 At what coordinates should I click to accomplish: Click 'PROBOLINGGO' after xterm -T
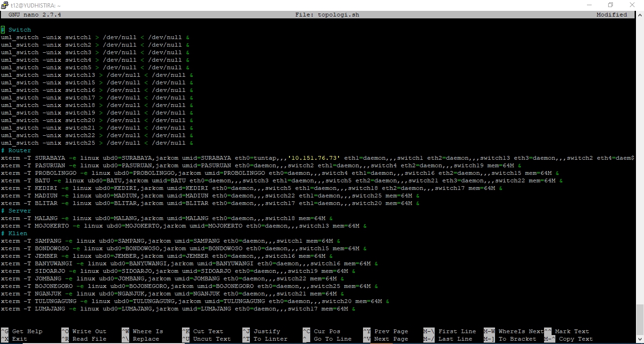point(56,173)
